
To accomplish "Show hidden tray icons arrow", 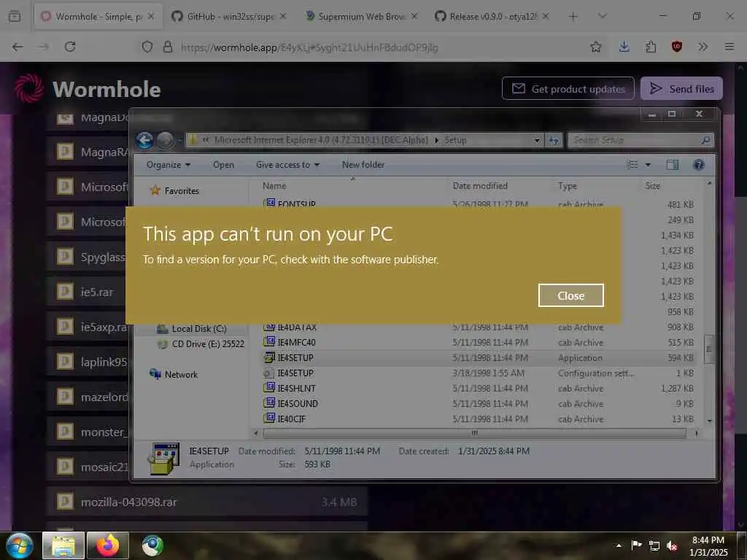I will (x=619, y=545).
